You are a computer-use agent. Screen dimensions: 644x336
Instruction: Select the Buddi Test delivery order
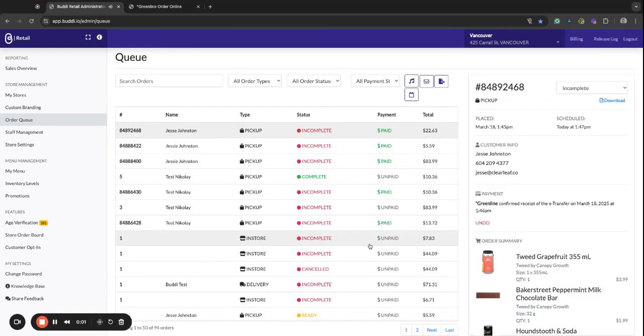click(287, 285)
